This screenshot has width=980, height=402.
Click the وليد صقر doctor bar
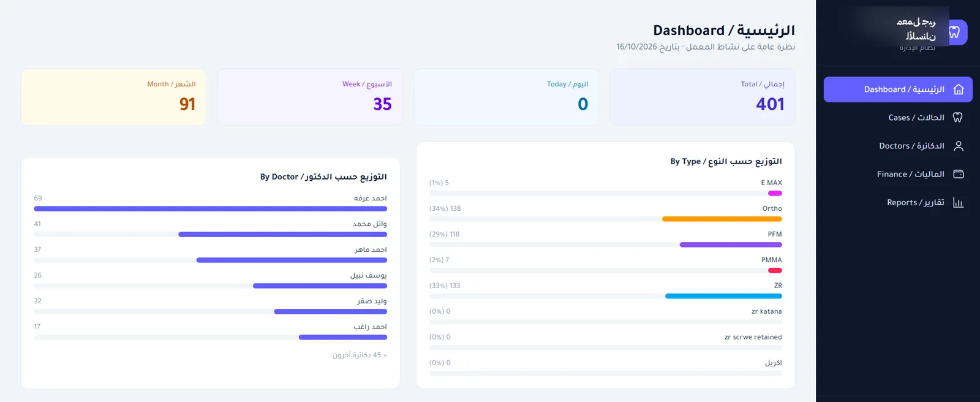pos(330,311)
